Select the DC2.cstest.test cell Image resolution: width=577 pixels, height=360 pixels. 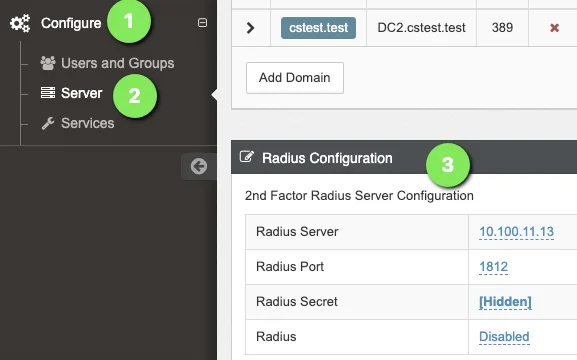421,28
